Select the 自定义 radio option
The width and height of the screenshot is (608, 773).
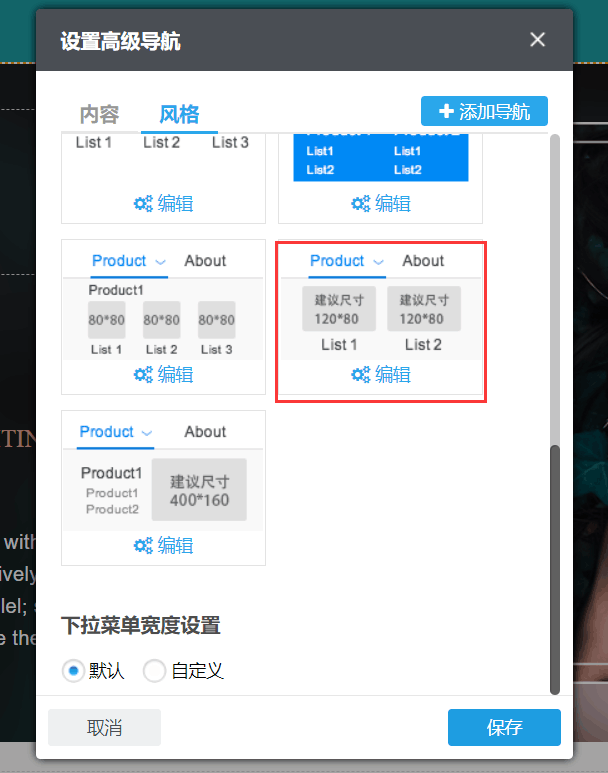coord(154,671)
